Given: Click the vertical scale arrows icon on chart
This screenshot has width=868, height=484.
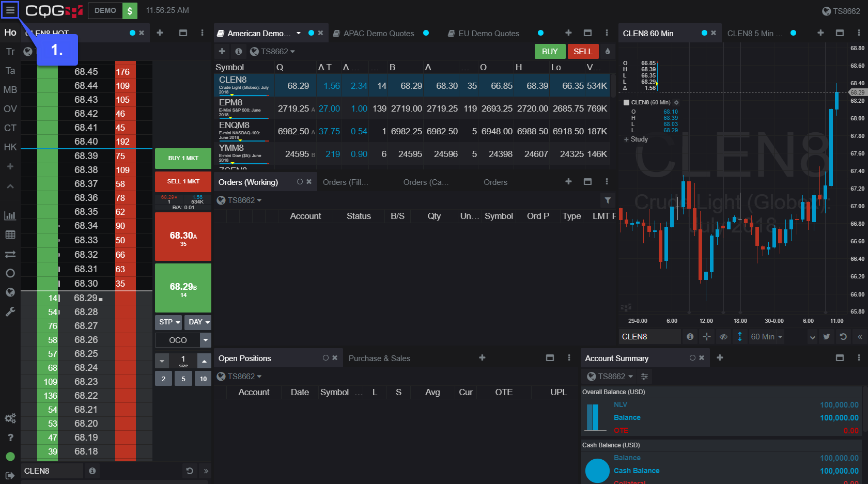Looking at the screenshot, I should click(740, 336).
